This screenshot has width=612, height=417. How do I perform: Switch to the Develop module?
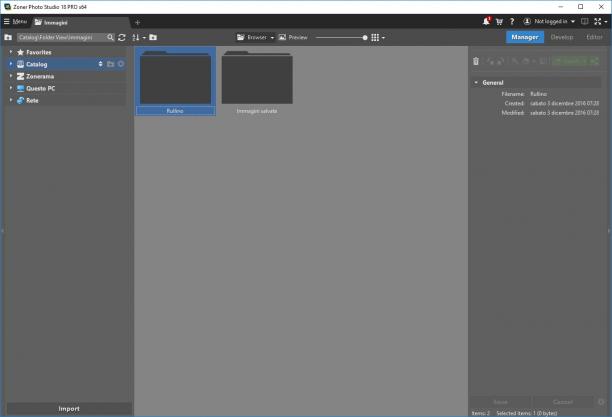[x=562, y=37]
